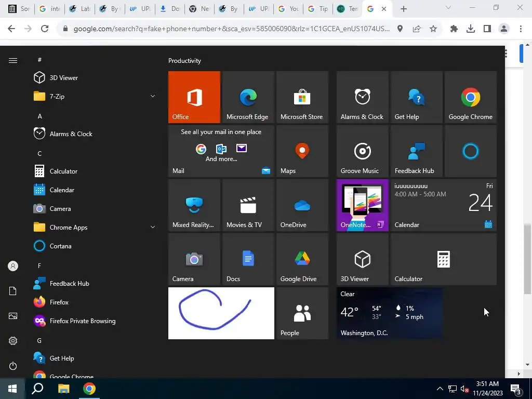This screenshot has width=532, height=399.
Task: Open Documents from the Start sidebar
Action: tap(13, 291)
